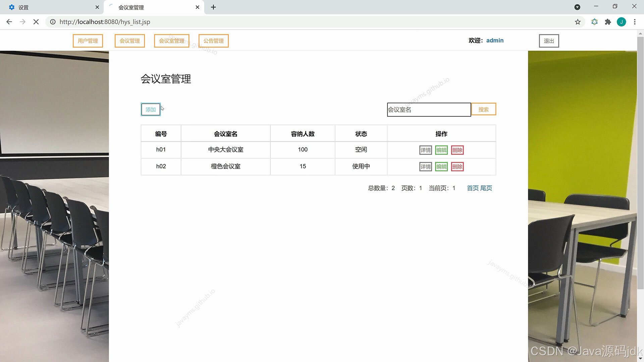Click the h02 cell
The image size is (644, 362).
coord(161,167)
